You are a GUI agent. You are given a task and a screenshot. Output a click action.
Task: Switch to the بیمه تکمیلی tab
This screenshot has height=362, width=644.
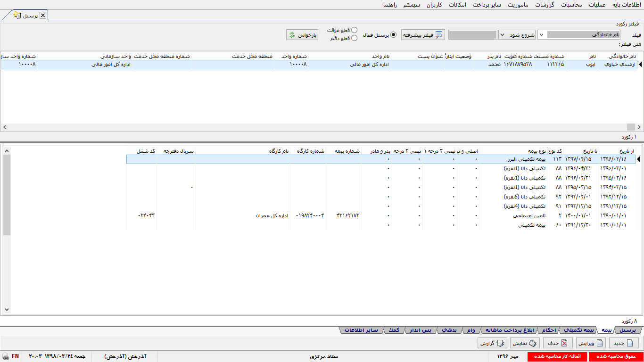tap(579, 330)
